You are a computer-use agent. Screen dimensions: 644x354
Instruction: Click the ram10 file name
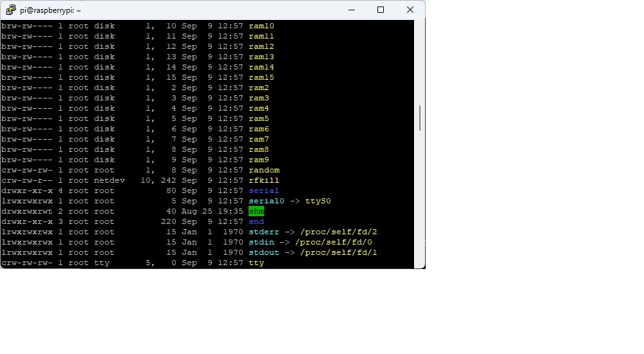click(261, 26)
